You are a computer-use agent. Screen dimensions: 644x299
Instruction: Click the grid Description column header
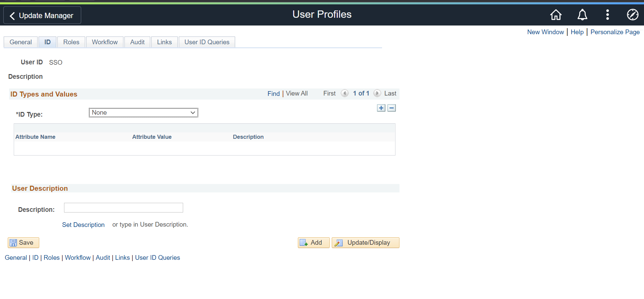[x=248, y=137]
